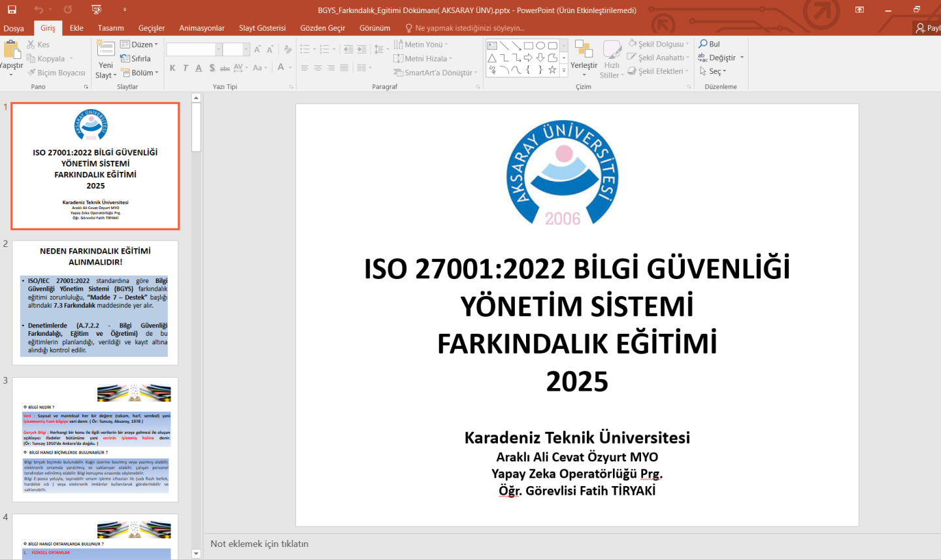Viewport: 941px width, 560px height.
Task: Select the rectangle shape in the shapes gallery
Action: tap(529, 46)
